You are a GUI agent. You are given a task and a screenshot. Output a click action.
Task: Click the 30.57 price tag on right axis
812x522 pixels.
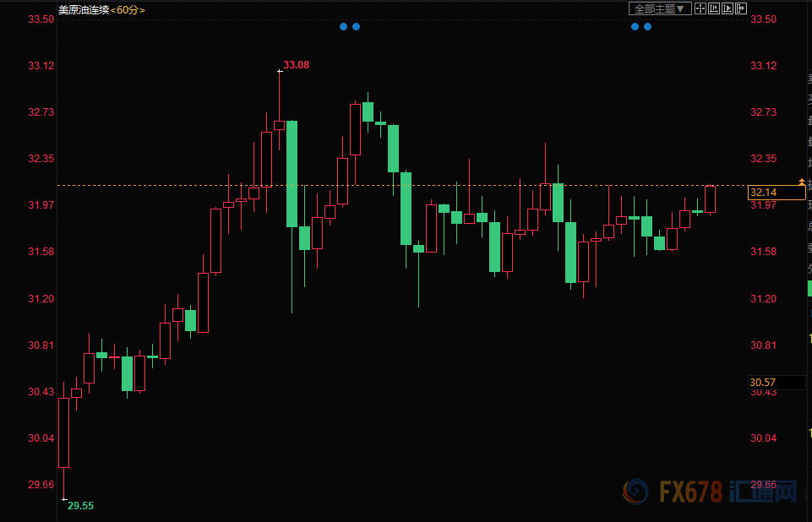coord(776,383)
